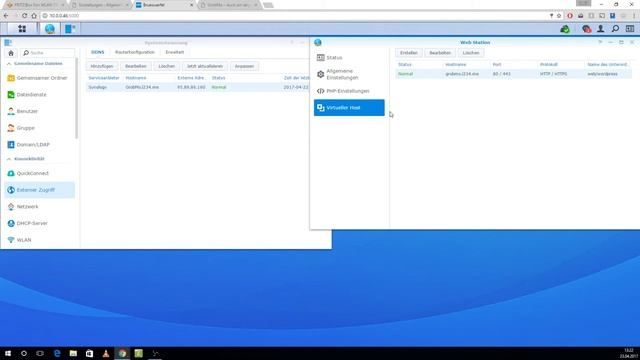Click the Anpassen button
640x360 pixels.
pos(244,66)
